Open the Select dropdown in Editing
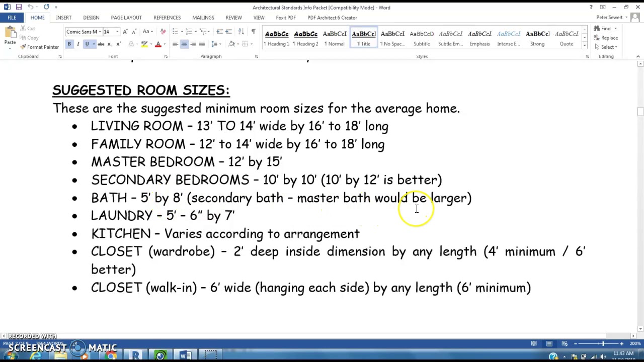Image resolution: width=644 pixels, height=362 pixels. tap(609, 47)
